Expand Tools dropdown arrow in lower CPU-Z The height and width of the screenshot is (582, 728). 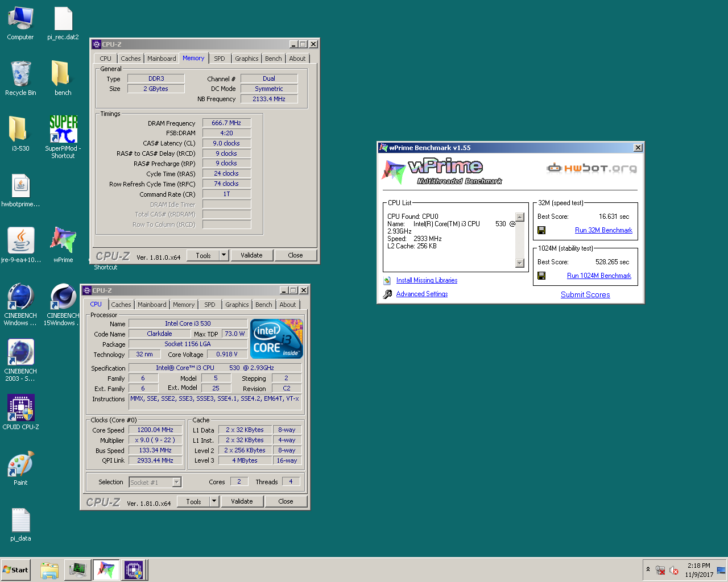pyautogui.click(x=214, y=501)
